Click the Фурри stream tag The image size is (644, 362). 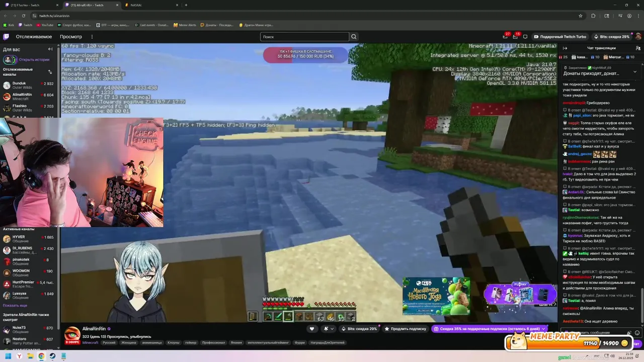tap(299, 342)
